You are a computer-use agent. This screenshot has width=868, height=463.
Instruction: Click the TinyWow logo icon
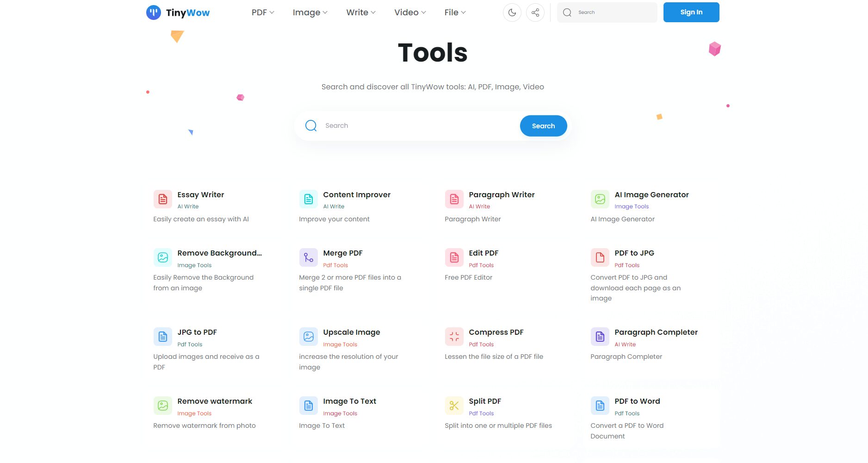(154, 13)
